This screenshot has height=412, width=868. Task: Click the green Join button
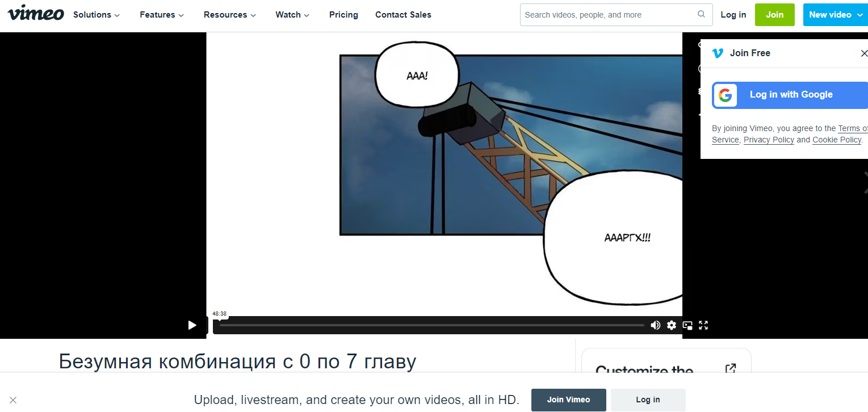click(774, 14)
